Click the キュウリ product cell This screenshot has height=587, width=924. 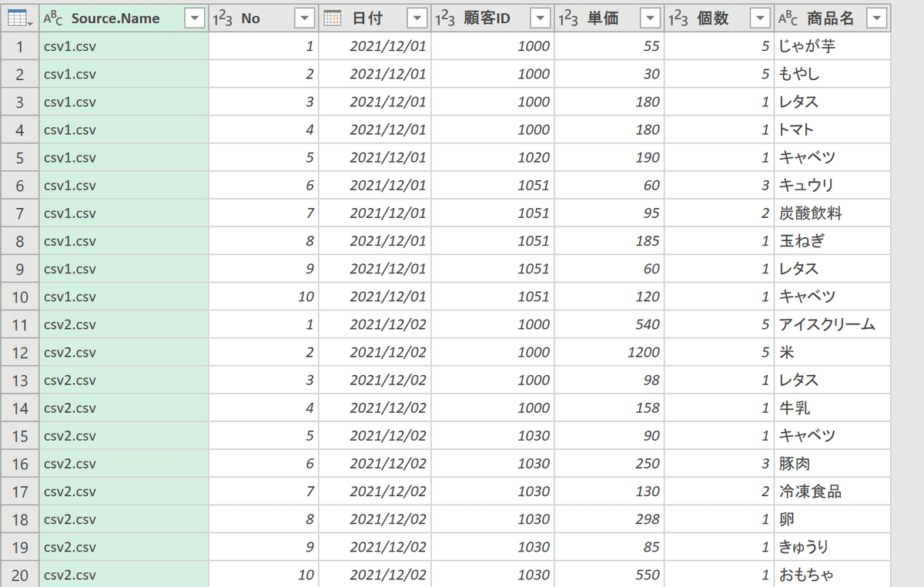832,185
